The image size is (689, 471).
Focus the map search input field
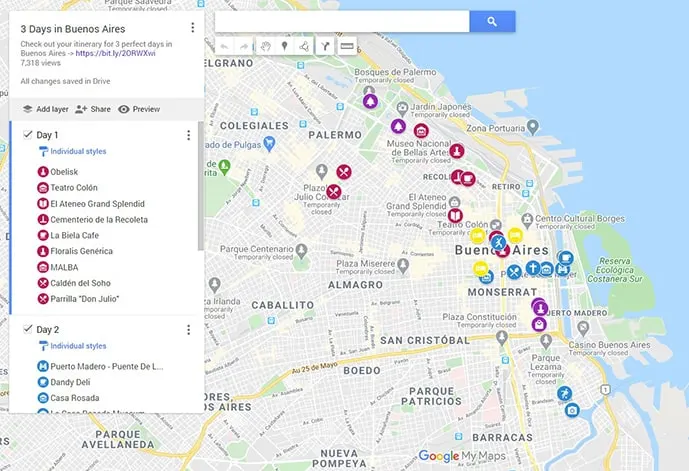coord(342,22)
